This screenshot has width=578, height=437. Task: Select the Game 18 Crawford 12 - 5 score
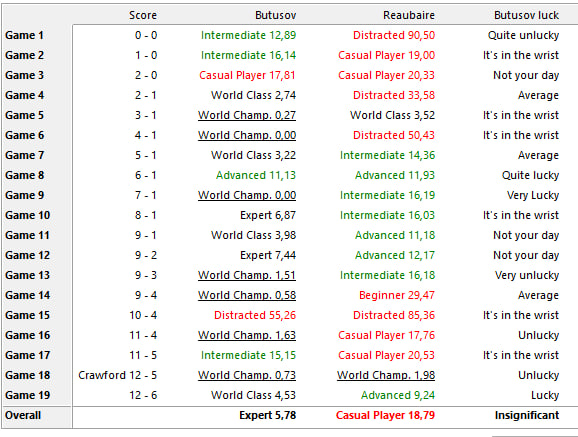click(x=118, y=375)
